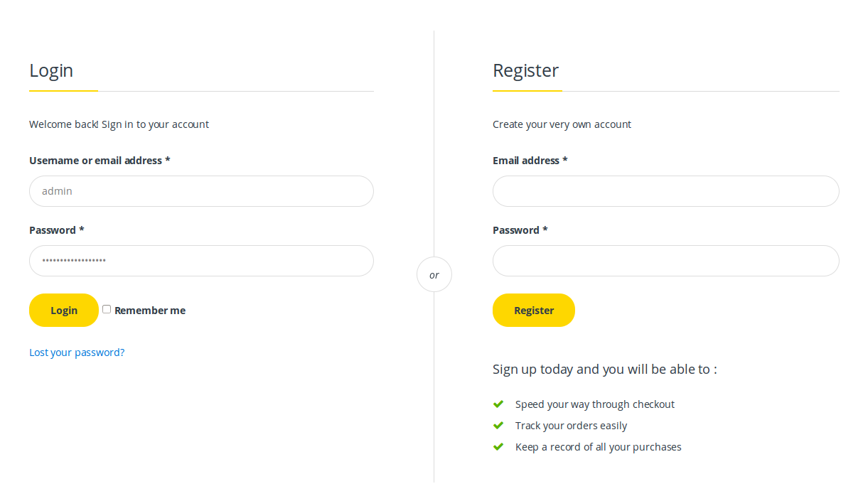This screenshot has width=868, height=501.
Task: Open the Lost your password link
Action: pos(77,352)
